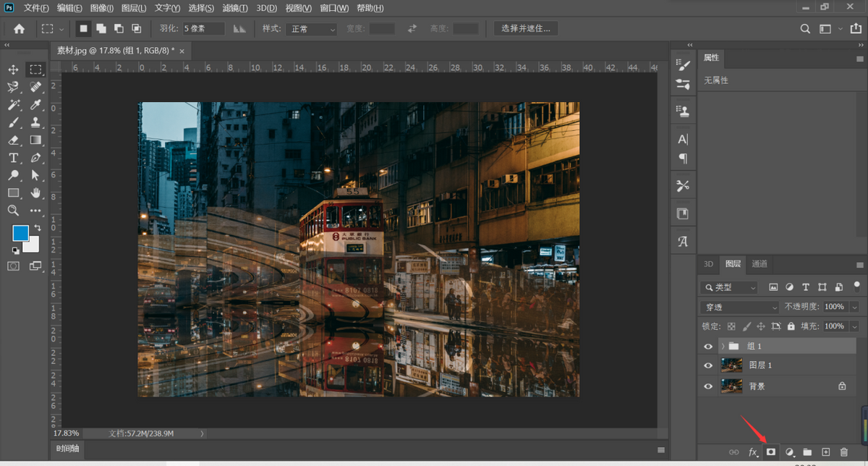Add a layer mask

pyautogui.click(x=771, y=452)
